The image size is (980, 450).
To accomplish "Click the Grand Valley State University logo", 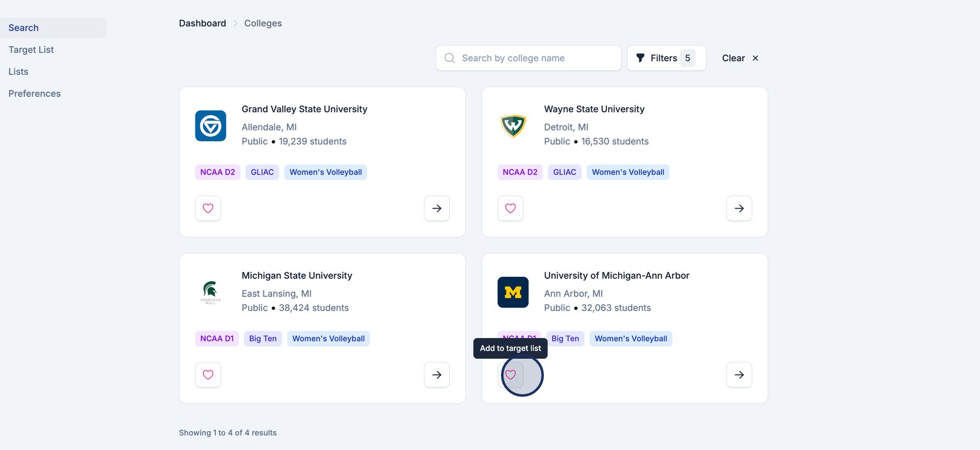I will [211, 126].
